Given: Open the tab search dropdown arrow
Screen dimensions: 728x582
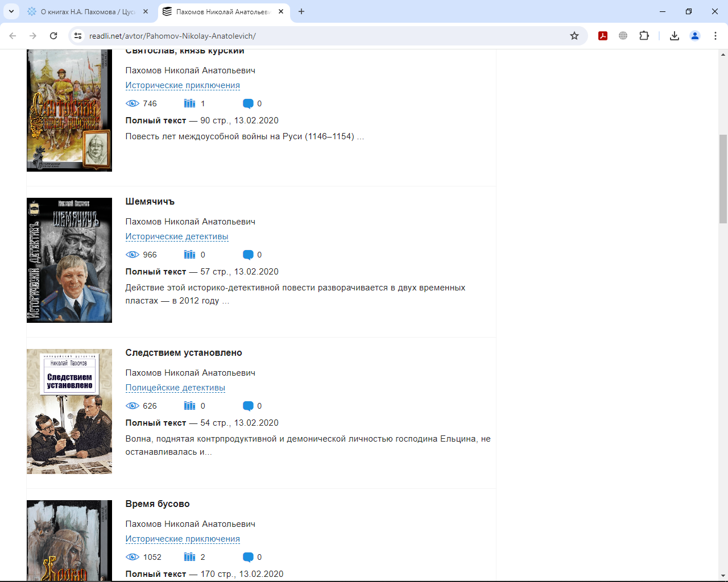Looking at the screenshot, I should tap(11, 11).
